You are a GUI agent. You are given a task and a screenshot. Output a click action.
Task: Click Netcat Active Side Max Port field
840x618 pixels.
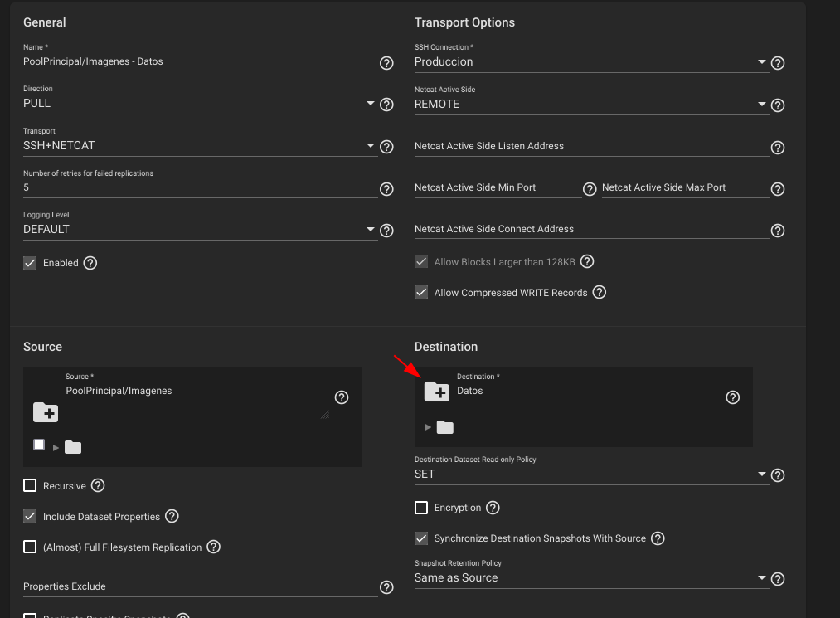(685, 187)
